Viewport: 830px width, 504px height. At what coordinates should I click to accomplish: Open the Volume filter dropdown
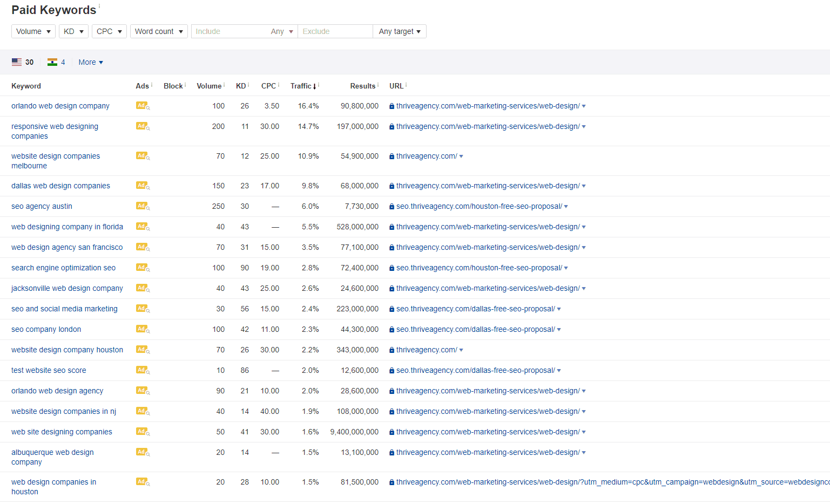point(33,31)
